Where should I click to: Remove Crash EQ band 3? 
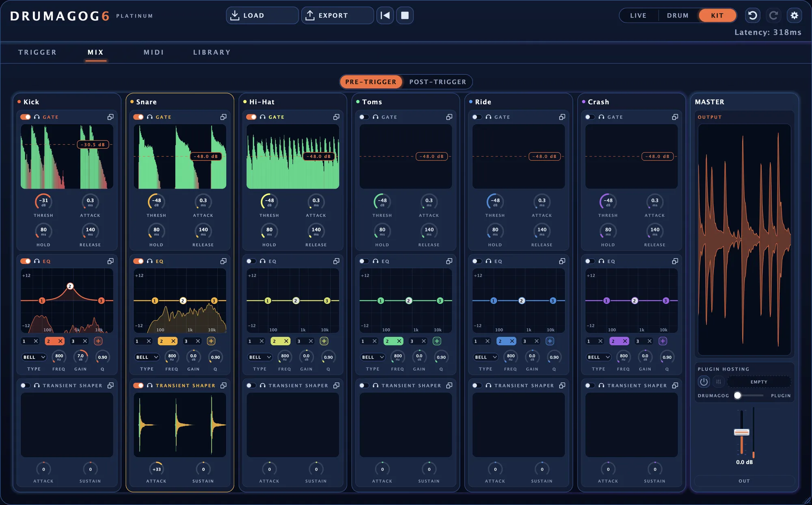pos(650,341)
